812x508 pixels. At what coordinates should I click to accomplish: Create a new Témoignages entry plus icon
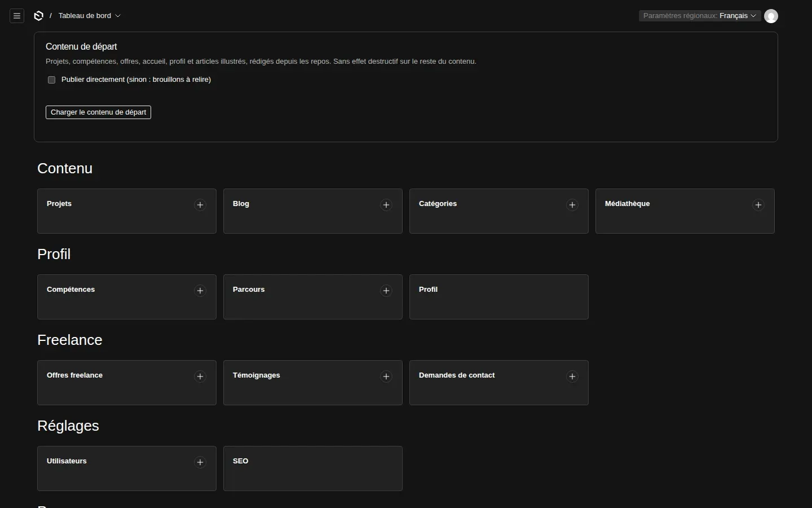click(386, 376)
